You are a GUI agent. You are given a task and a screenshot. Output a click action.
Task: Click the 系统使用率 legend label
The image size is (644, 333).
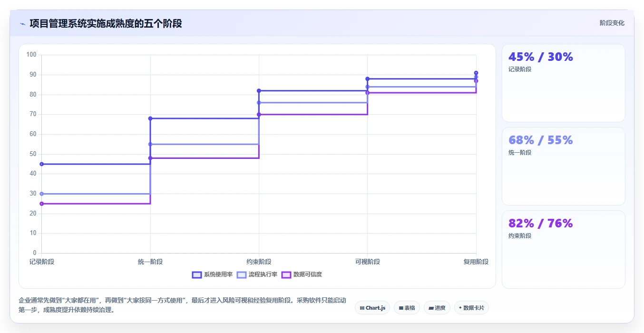click(x=218, y=274)
